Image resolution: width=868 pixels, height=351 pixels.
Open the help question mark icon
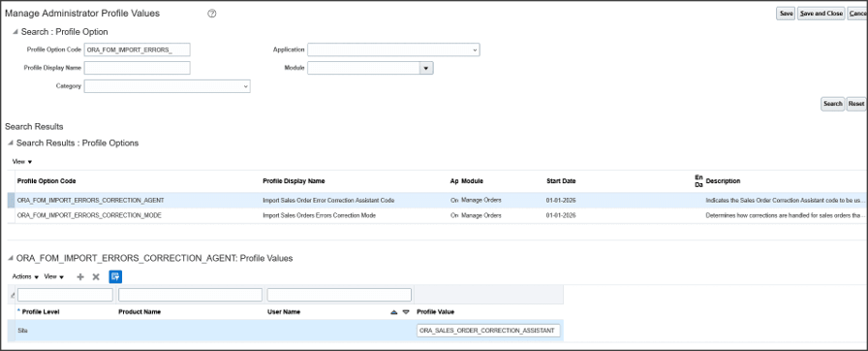211,14
